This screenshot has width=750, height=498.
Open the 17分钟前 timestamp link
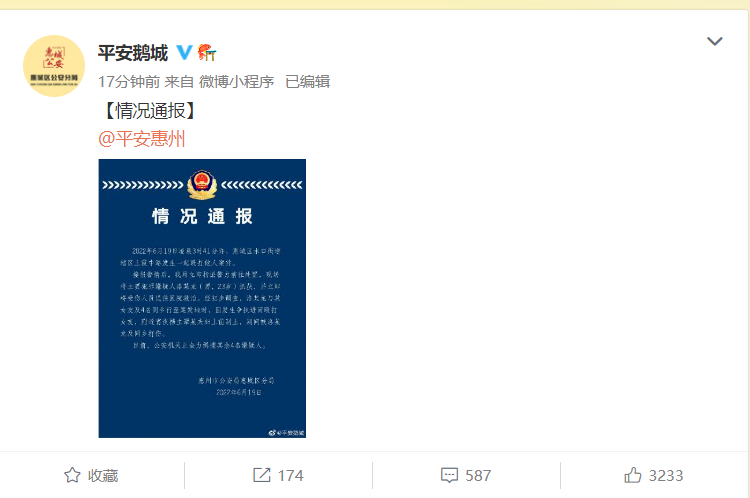click(x=129, y=82)
